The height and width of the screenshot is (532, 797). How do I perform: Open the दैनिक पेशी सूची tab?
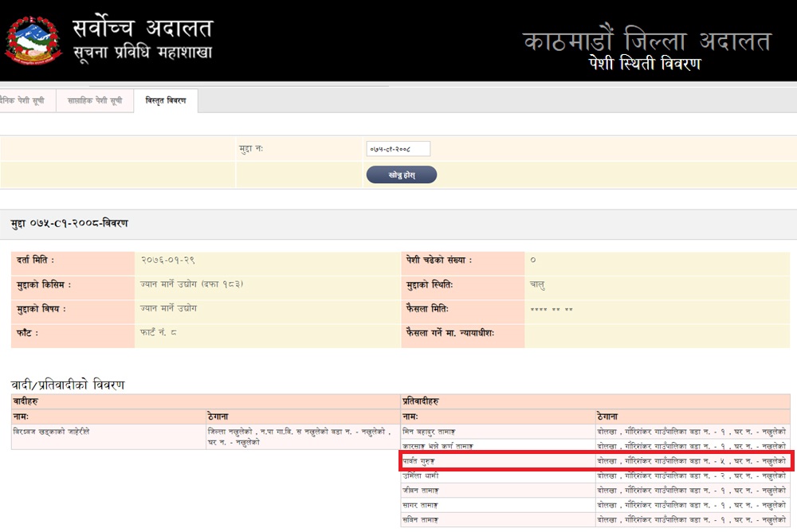click(24, 101)
